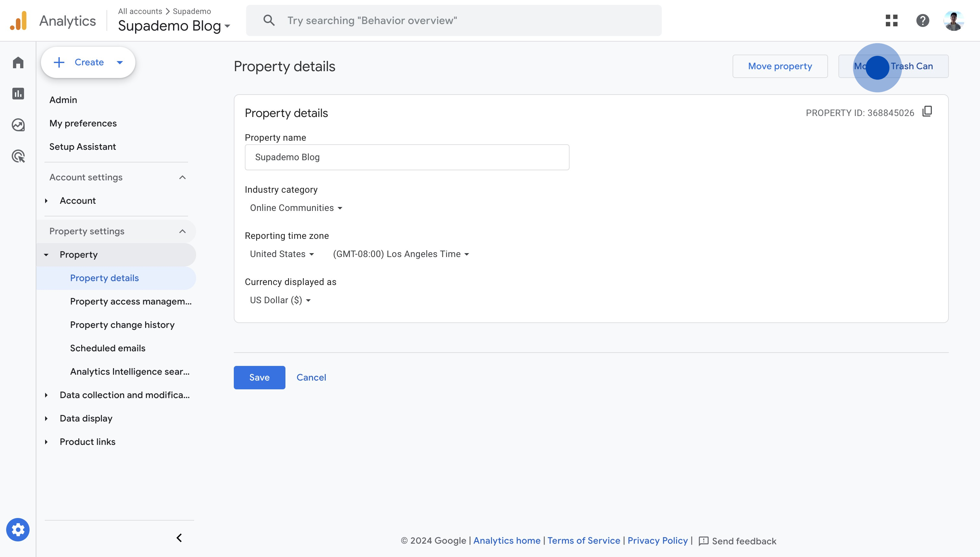Click the All accounts breadcrumb
The image size is (980, 557).
tap(140, 11)
